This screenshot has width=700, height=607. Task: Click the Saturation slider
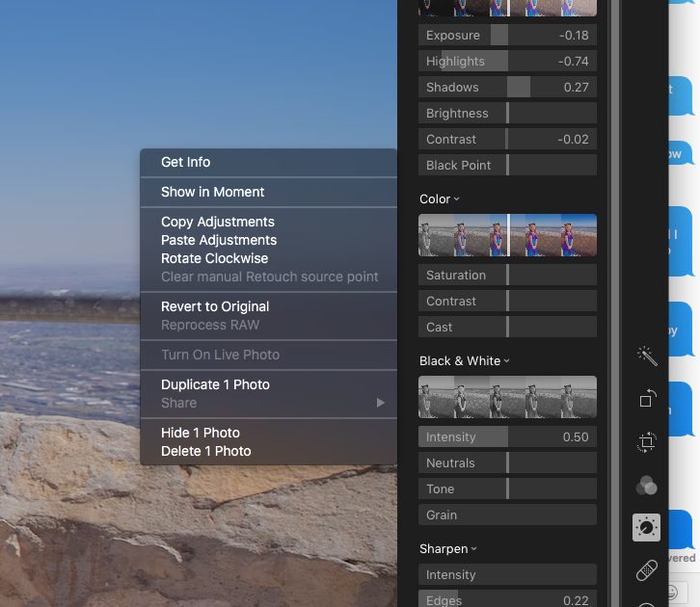pyautogui.click(x=507, y=275)
